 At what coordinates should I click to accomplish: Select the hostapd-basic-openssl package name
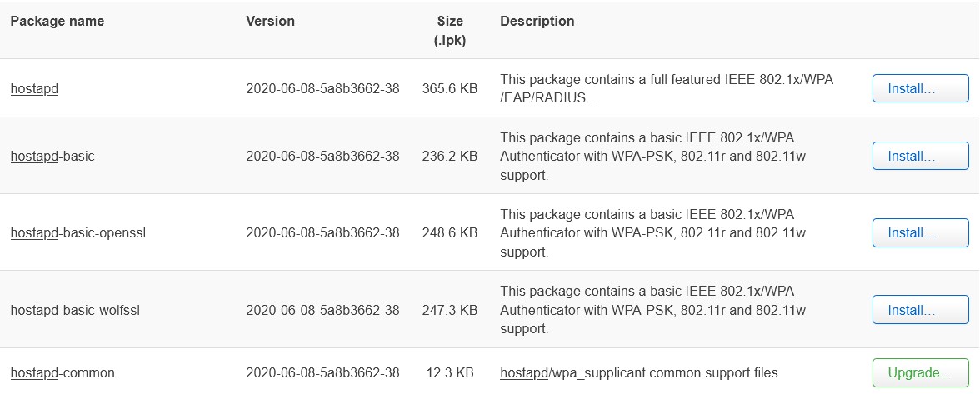(x=78, y=233)
